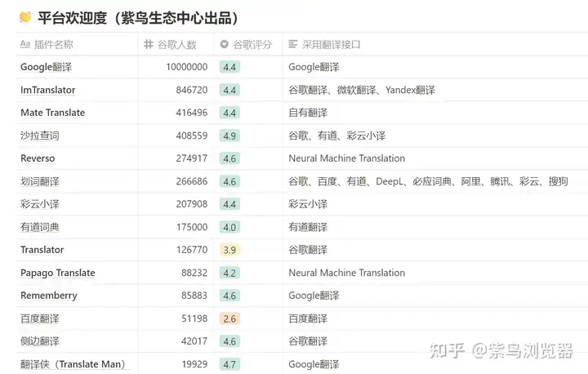Open the Translator entry
Image resolution: width=588 pixels, height=374 pixels.
click(x=42, y=250)
